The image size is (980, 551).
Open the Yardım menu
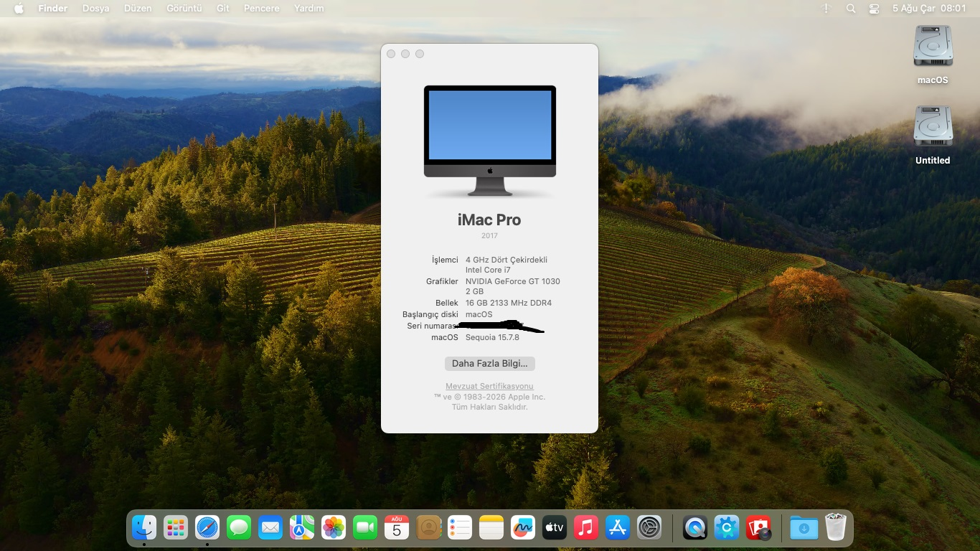(309, 9)
